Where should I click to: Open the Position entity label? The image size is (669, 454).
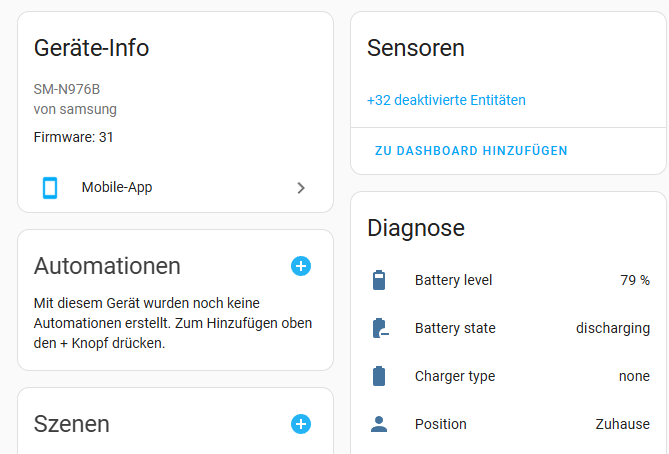441,424
